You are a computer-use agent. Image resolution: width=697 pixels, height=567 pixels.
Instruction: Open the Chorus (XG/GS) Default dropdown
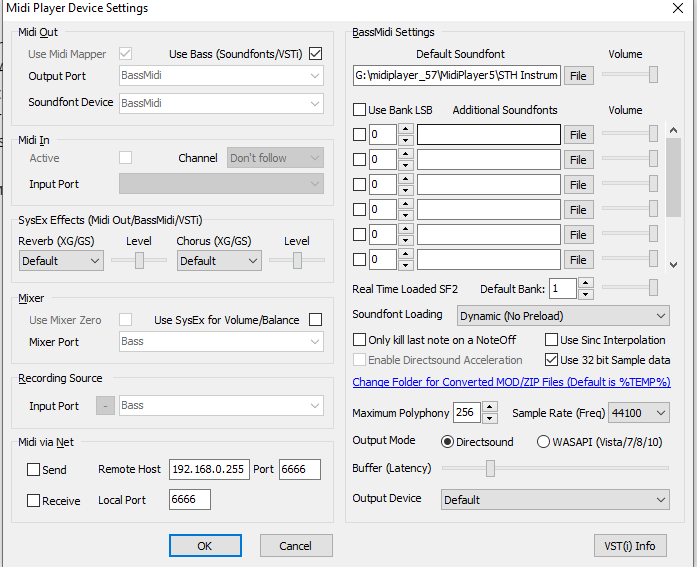[x=219, y=260]
